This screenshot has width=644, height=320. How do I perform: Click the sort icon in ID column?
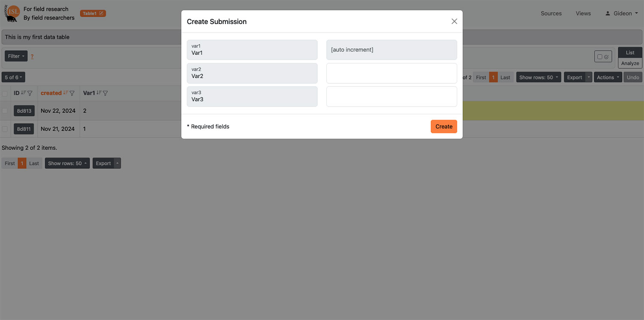[x=24, y=93]
